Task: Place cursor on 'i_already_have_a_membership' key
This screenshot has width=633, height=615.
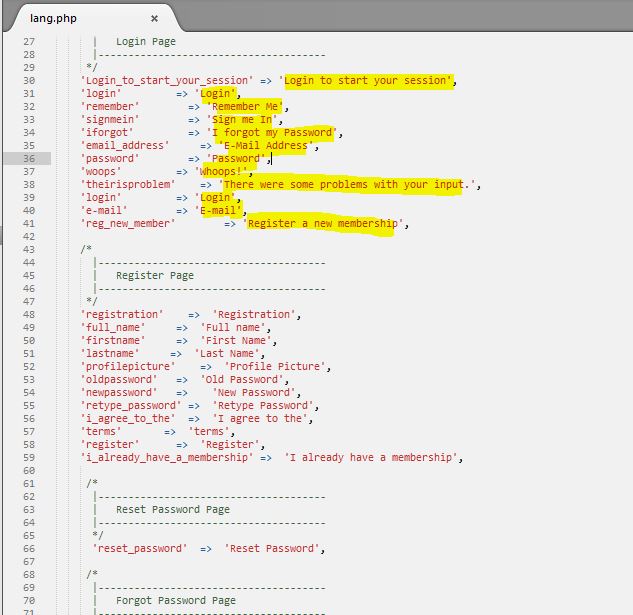Action: (166, 458)
